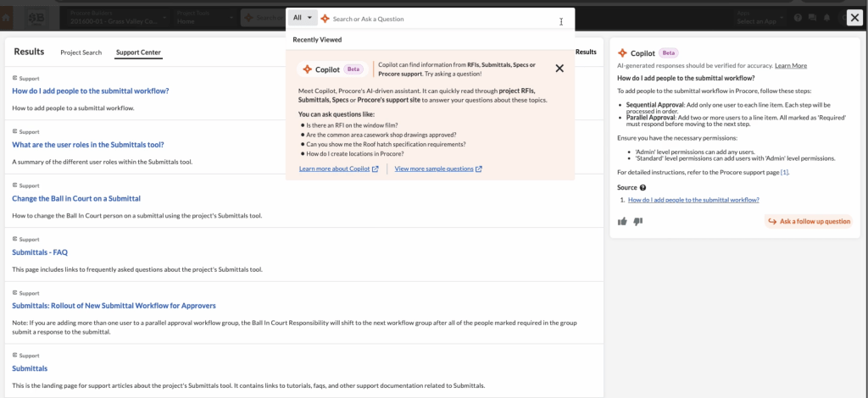Open the Procore Builders project selector
Screen dimensions: 868x398
tap(119, 18)
